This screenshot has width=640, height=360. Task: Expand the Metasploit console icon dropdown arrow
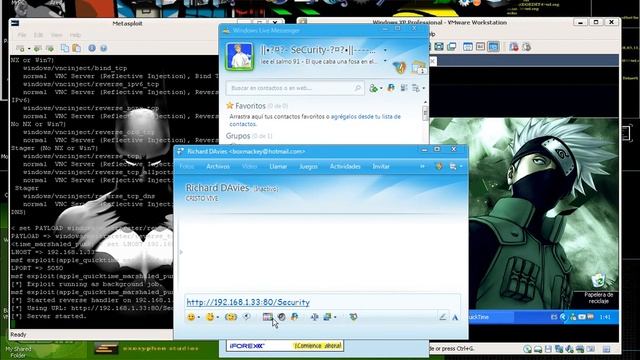[x=29, y=49]
